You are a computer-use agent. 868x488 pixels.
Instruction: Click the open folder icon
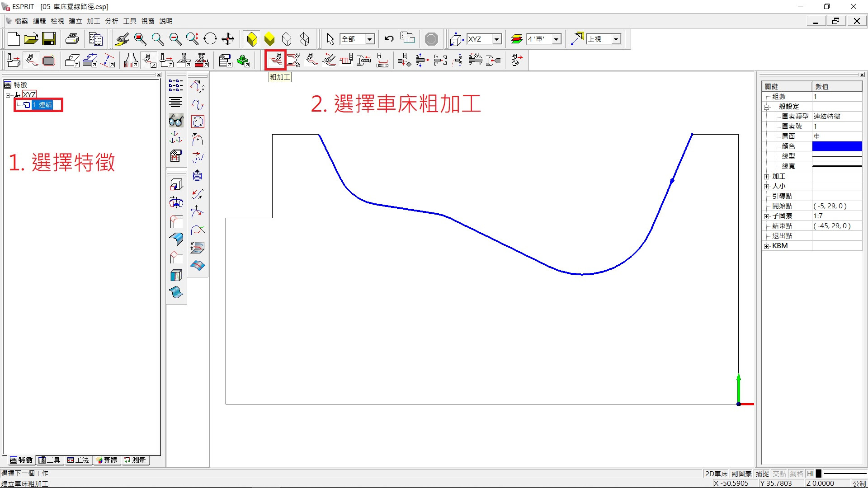31,39
